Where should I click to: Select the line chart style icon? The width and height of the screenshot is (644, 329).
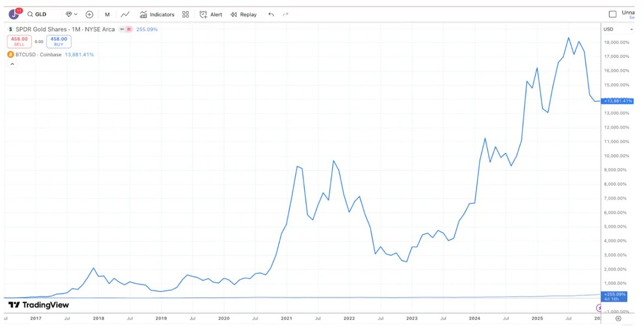(x=125, y=14)
